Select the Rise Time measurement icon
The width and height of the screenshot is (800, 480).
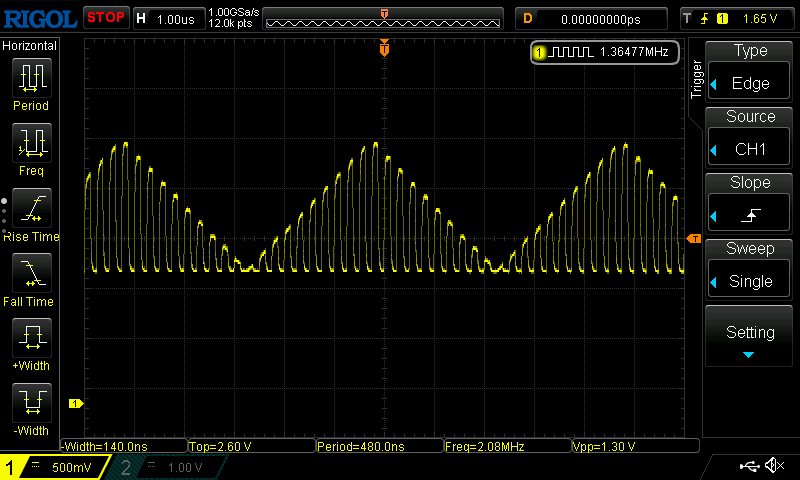click(x=32, y=208)
